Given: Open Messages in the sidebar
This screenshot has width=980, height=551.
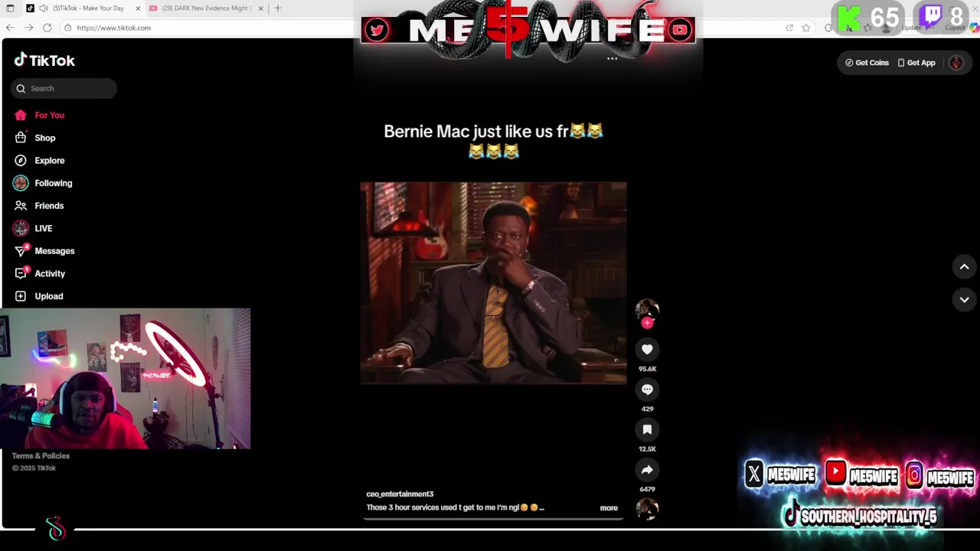Looking at the screenshot, I should coord(54,251).
